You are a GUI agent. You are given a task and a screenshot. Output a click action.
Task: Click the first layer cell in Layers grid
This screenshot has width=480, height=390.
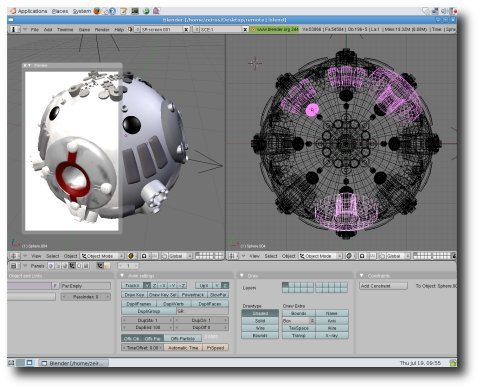click(285, 285)
